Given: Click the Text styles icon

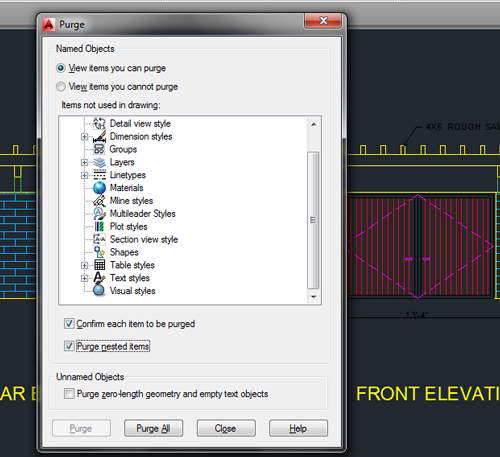Looking at the screenshot, I should coord(99,278).
